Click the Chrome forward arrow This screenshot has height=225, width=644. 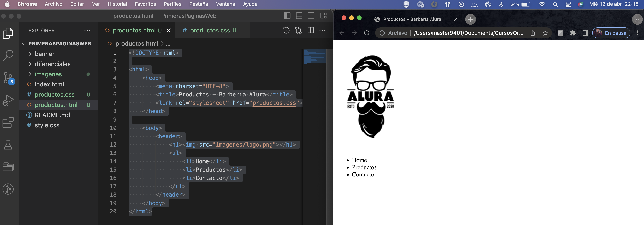pos(354,33)
